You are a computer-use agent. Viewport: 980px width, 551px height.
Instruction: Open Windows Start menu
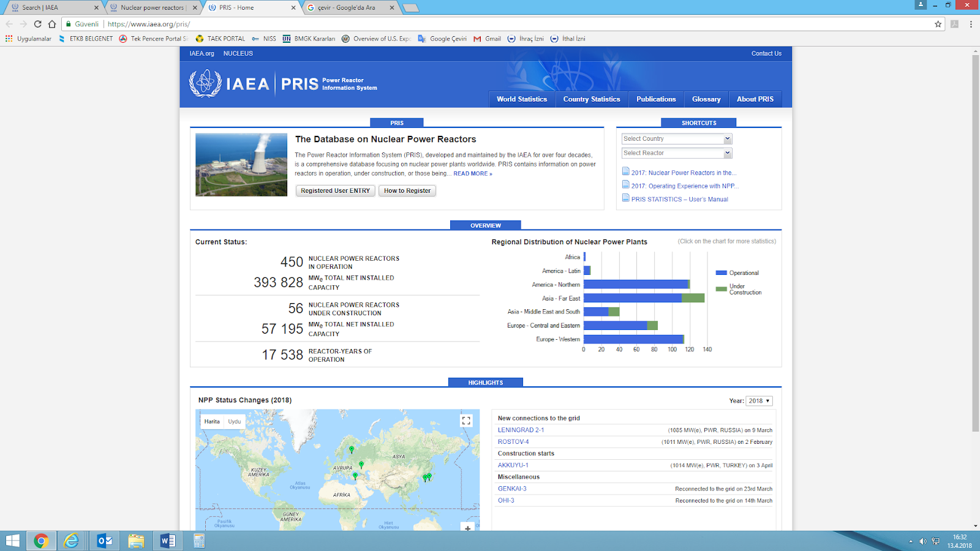12,541
